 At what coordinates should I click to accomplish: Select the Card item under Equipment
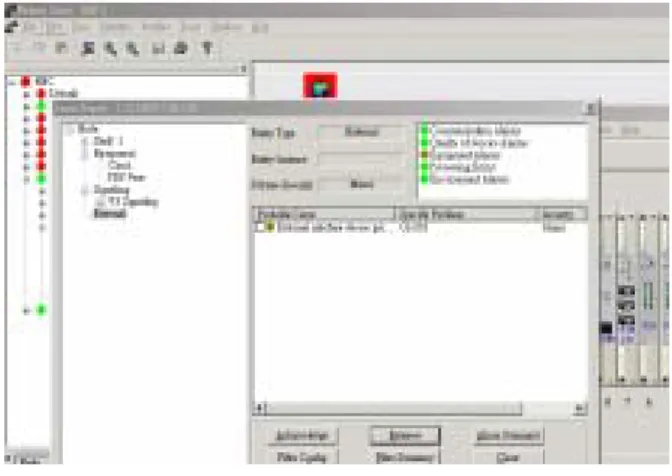[x=119, y=165]
